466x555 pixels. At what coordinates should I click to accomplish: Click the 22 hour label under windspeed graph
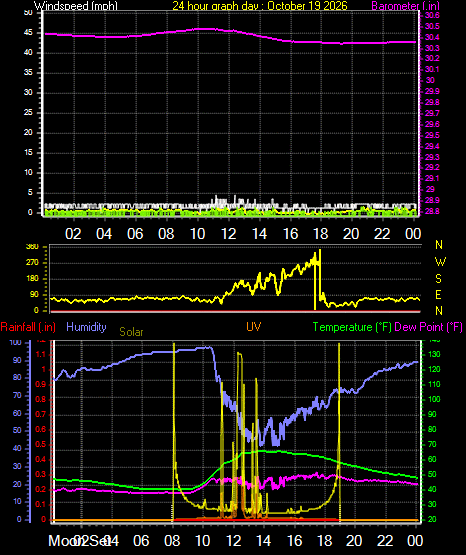(382, 234)
